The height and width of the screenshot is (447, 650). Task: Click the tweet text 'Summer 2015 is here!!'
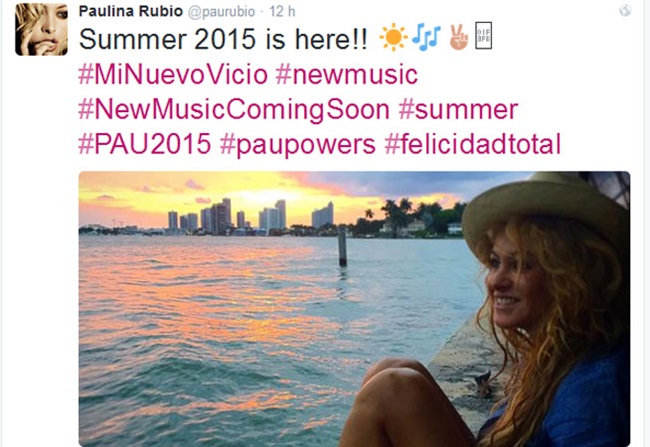[x=223, y=39]
